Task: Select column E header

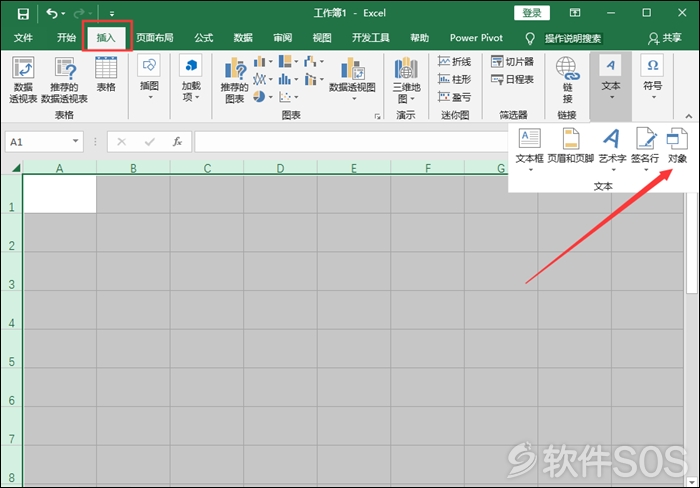Action: pyautogui.click(x=354, y=168)
